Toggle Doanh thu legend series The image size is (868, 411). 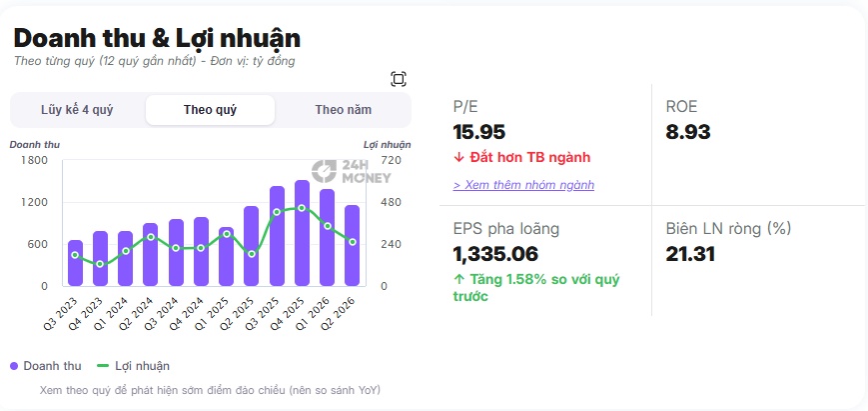(x=46, y=366)
